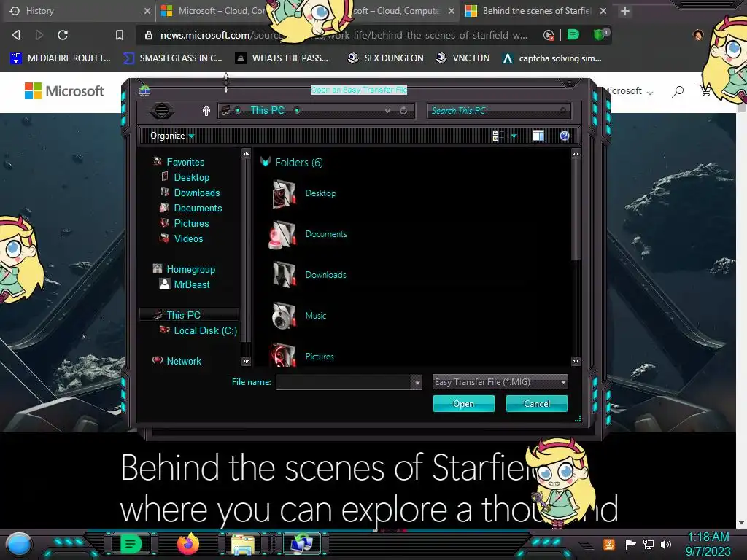This screenshot has width=747, height=560.
Task: Open File name dropdown arrow
Action: pos(417,382)
